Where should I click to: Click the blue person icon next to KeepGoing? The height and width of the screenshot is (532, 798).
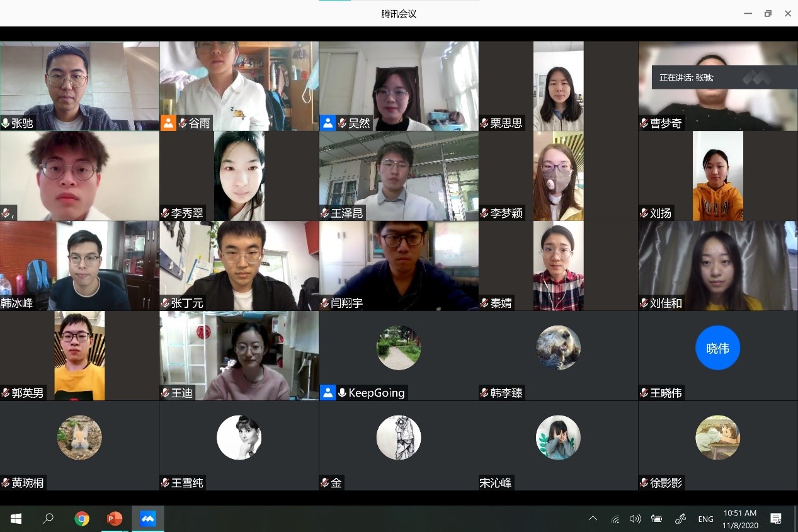[x=328, y=393]
